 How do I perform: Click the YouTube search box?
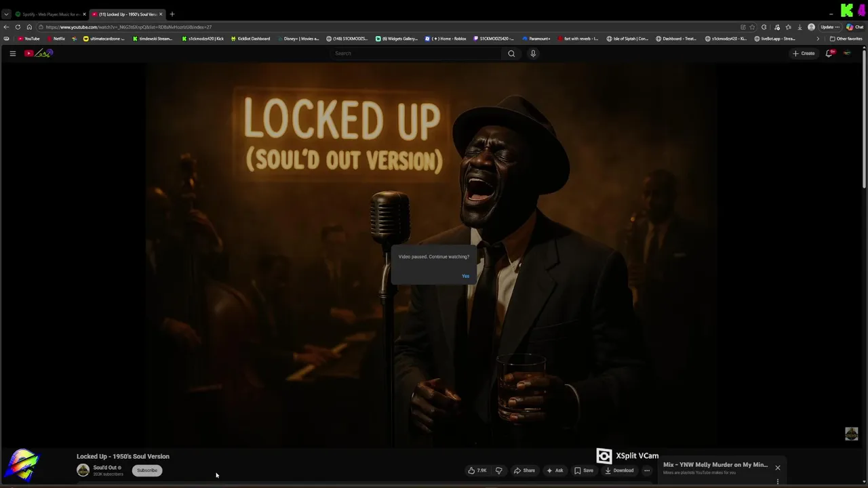[x=416, y=54]
